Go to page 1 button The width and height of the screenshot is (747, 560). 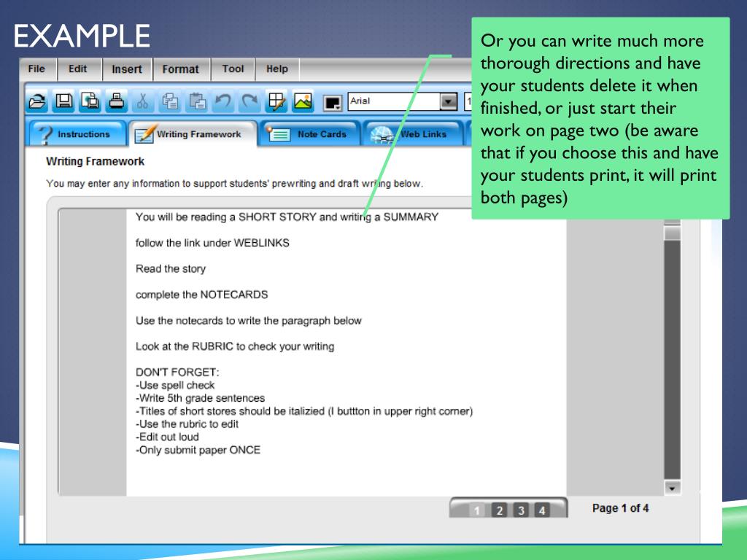tap(477, 510)
